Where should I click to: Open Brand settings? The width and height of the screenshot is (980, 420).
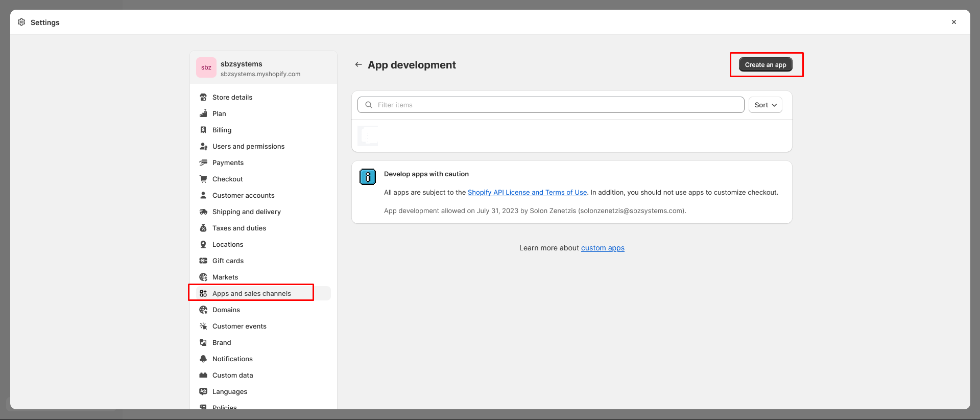tap(264, 342)
